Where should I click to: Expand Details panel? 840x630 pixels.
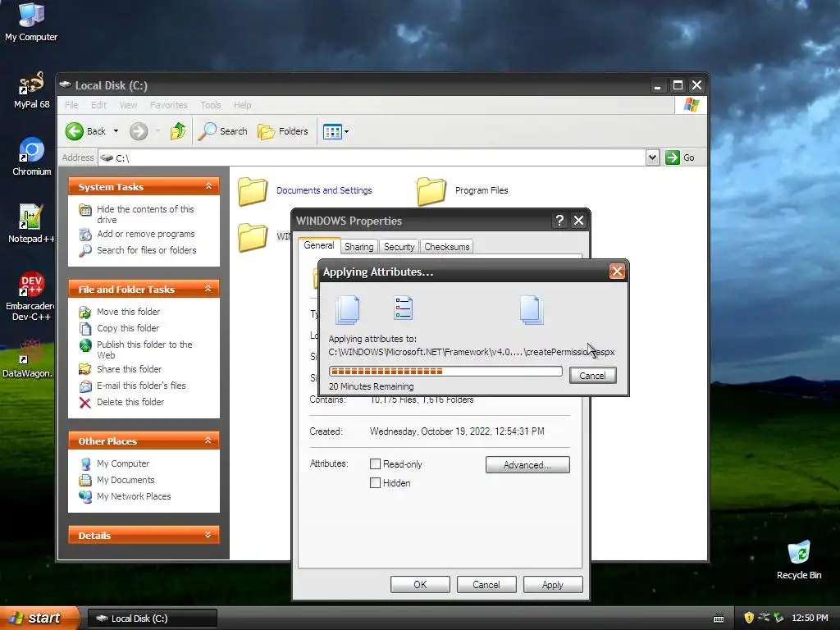[208, 535]
